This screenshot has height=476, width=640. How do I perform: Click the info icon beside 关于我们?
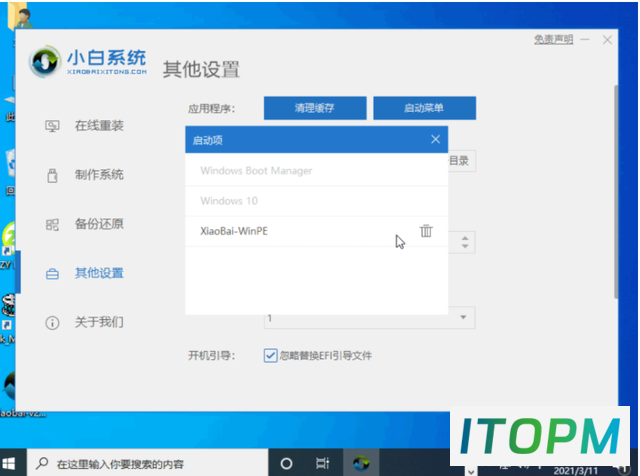click(52, 323)
